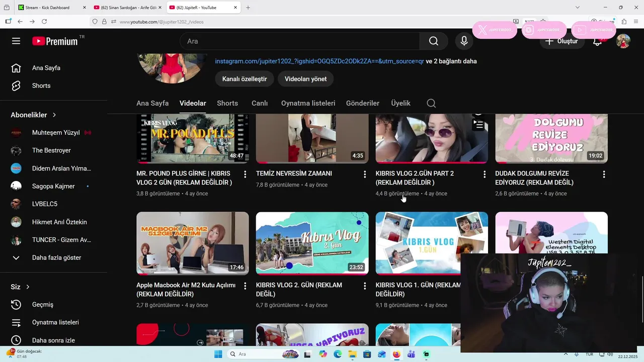
Task: Play Macbook Air M2 512GB Açılımı thumbnail
Action: [x=193, y=243]
